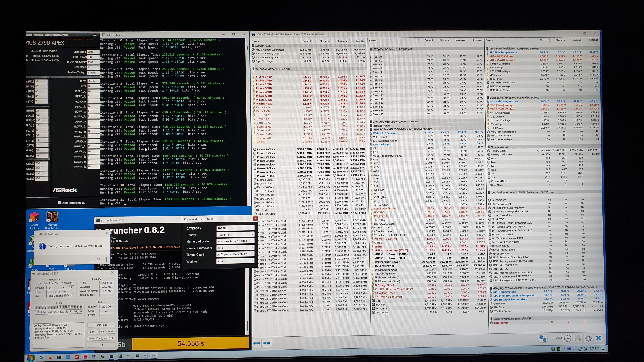Click HWiNFO clock reset icon
Screen dimensions: 644x362
tap(568, 338)
